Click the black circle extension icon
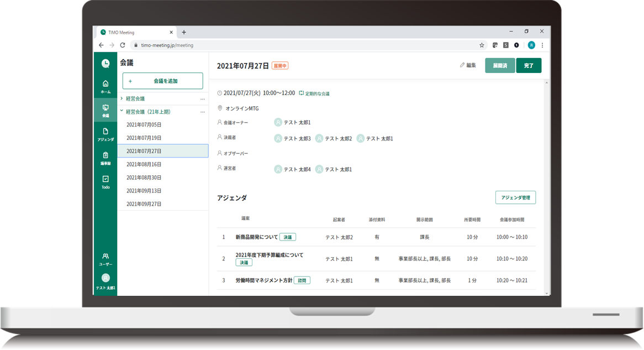Screen dimensions: 644x350 516,45
